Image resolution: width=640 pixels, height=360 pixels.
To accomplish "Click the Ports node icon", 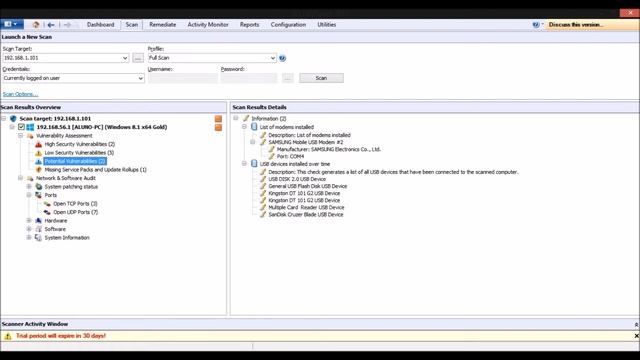I will click(x=38, y=195).
